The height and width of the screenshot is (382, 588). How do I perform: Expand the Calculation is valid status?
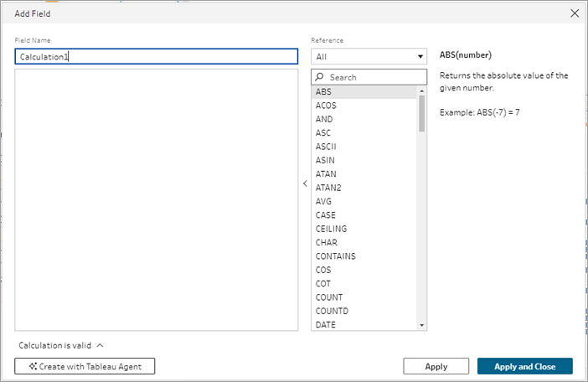tap(100, 344)
